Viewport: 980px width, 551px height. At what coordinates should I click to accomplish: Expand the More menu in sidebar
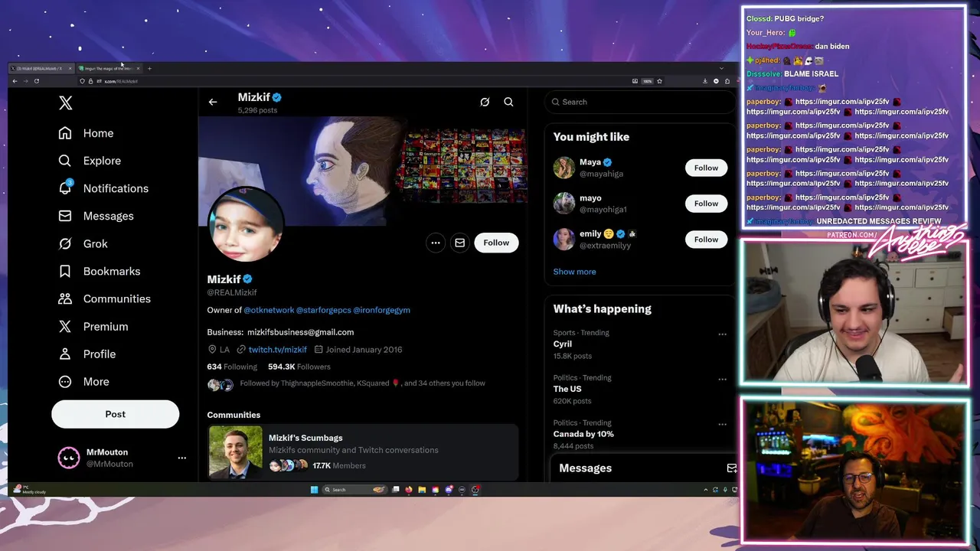coord(84,381)
